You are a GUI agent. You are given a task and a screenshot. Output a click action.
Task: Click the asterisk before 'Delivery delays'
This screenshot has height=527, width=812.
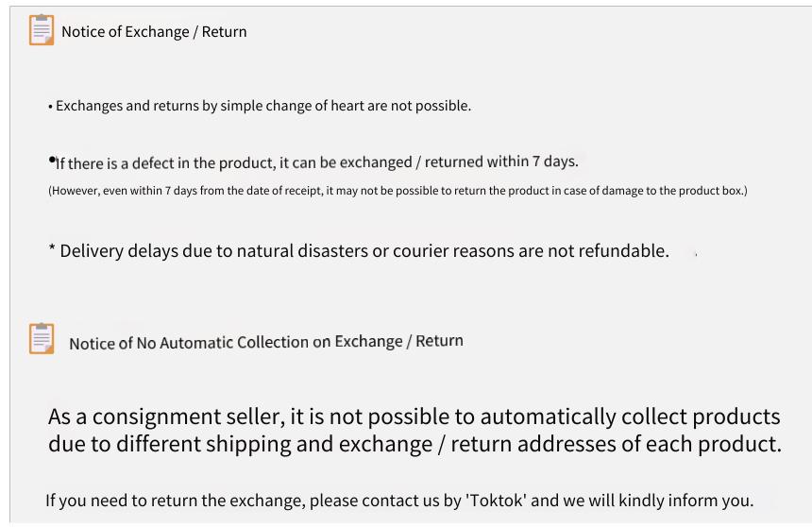click(x=52, y=247)
